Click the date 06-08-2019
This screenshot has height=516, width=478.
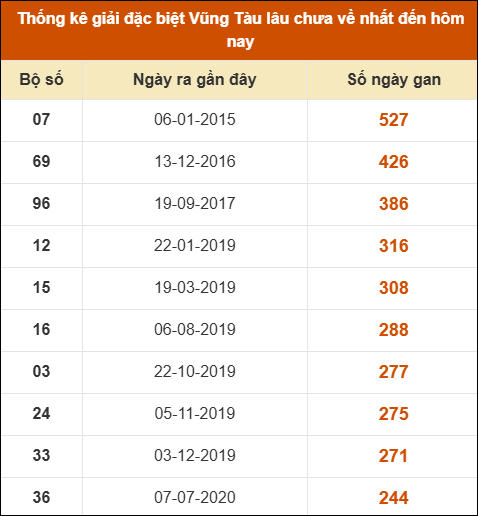click(195, 329)
